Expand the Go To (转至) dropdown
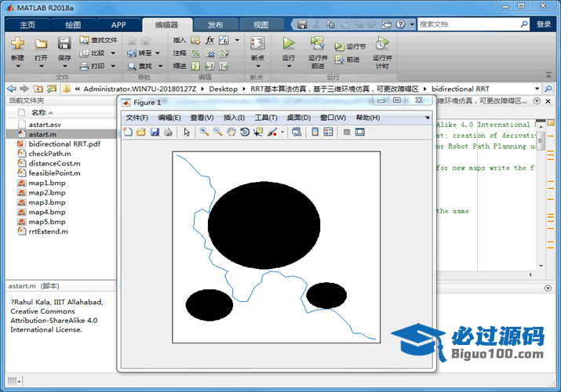The image size is (561, 392). [x=159, y=53]
